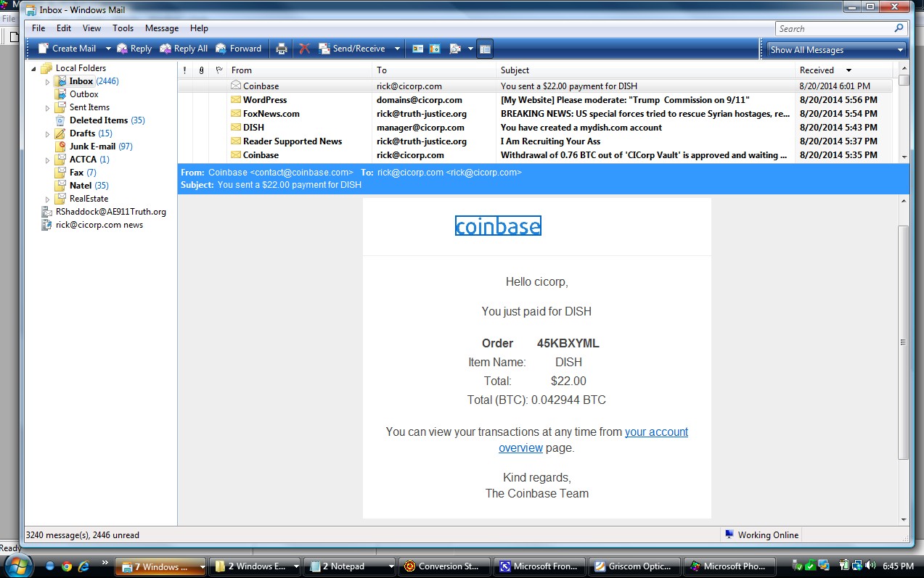This screenshot has width=924, height=578.
Task: Click the Find toolbar icon
Action: (x=455, y=49)
